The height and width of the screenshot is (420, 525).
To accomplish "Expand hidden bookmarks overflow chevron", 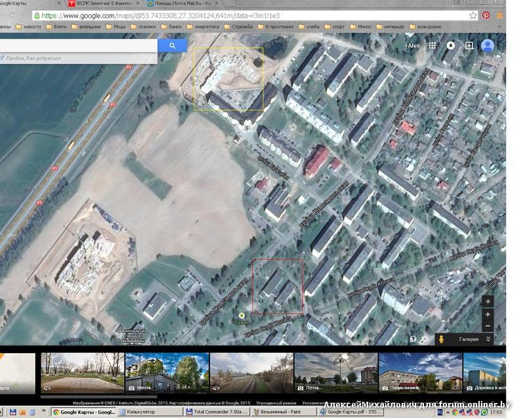I will (x=499, y=26).
